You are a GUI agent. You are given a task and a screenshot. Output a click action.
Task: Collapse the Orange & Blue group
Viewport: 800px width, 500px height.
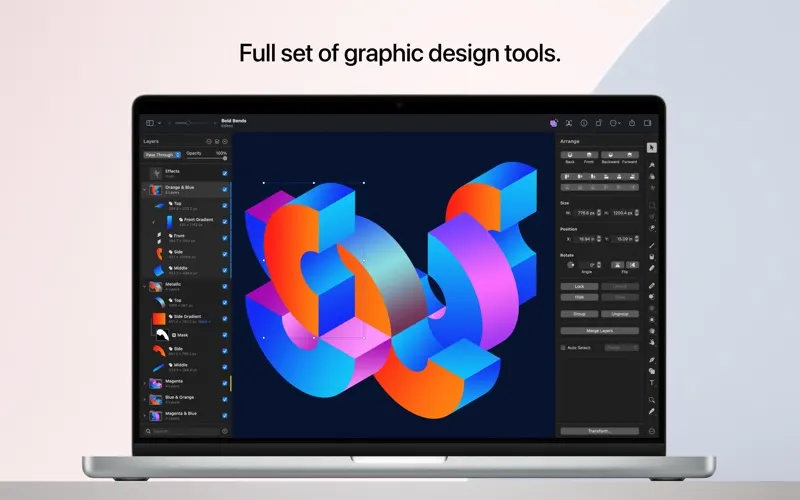[x=144, y=190]
